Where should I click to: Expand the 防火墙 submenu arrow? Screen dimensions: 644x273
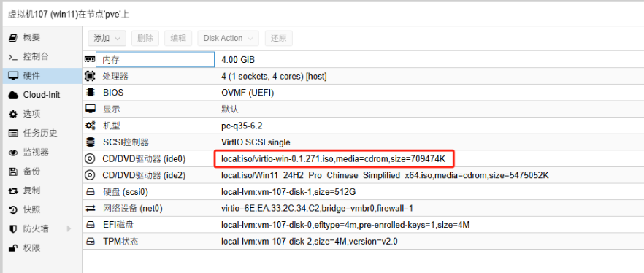pyautogui.click(x=69, y=228)
